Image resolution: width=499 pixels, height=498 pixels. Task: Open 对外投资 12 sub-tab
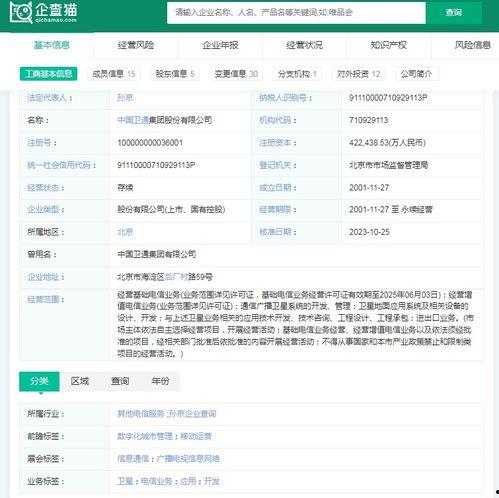pyautogui.click(x=358, y=74)
